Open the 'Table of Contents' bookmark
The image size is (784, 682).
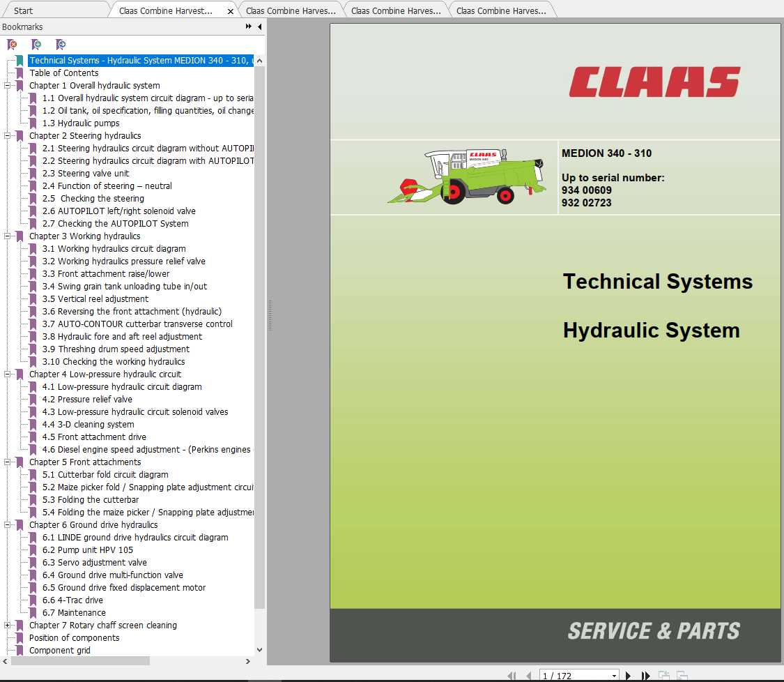[x=63, y=73]
